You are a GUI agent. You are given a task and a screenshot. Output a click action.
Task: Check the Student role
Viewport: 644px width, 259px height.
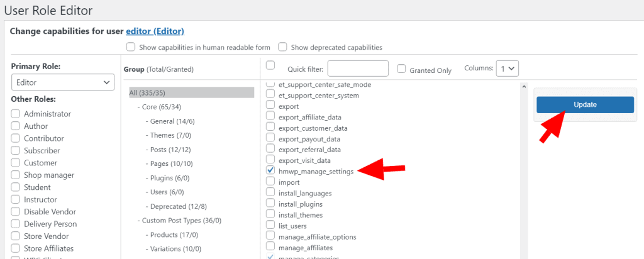click(16, 187)
